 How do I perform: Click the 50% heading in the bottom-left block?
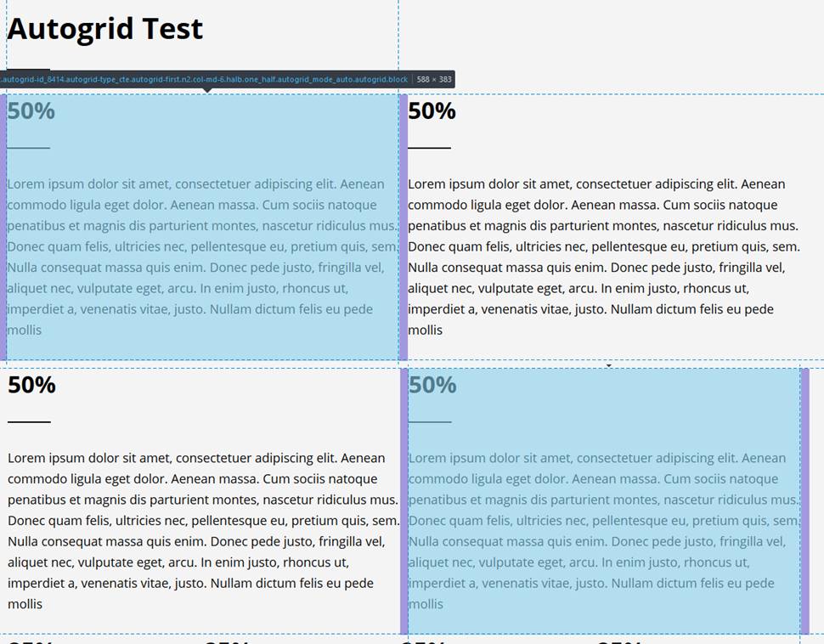[x=31, y=385]
